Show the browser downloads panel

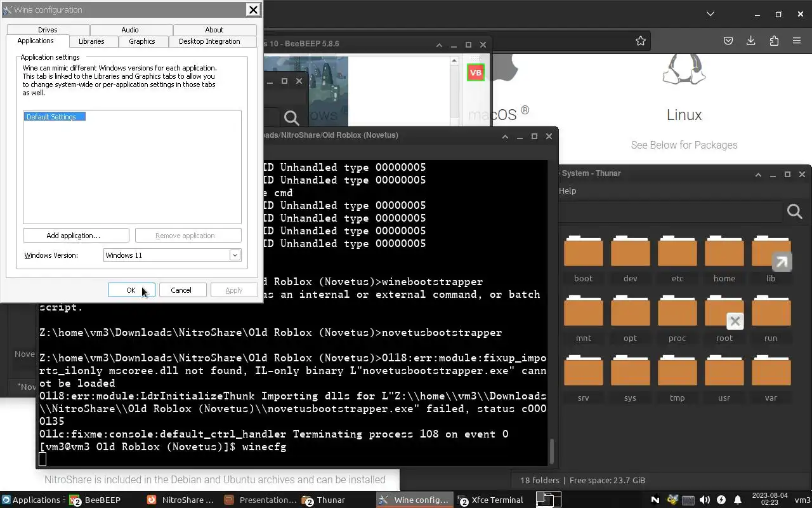(x=751, y=41)
